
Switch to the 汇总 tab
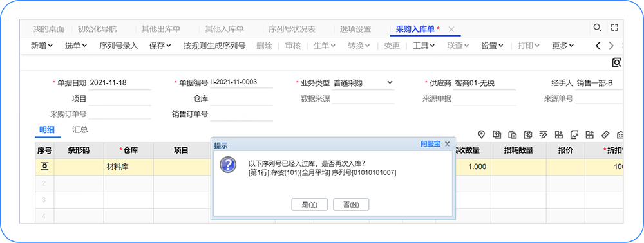pyautogui.click(x=80, y=130)
